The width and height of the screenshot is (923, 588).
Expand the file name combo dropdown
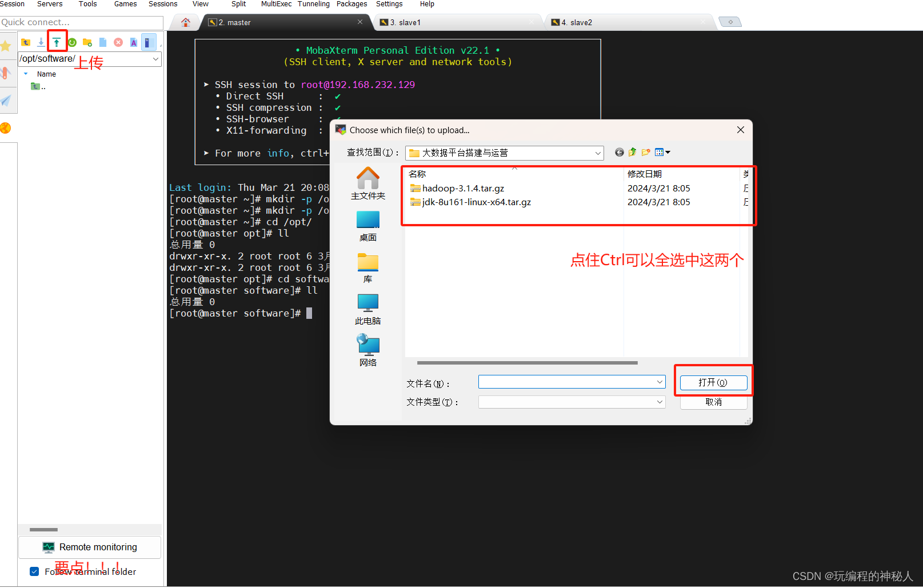click(x=660, y=382)
